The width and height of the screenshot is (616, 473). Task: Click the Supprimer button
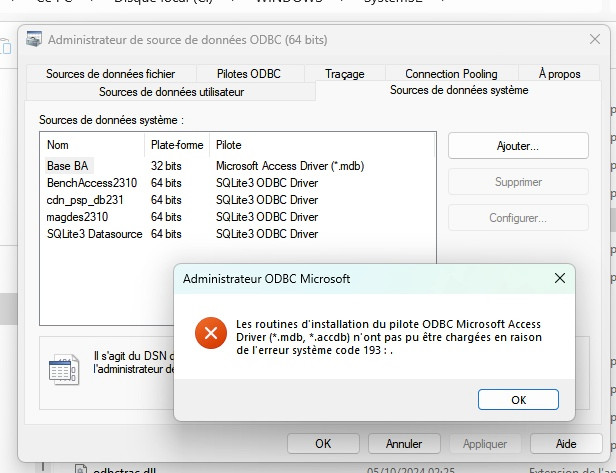(x=518, y=182)
